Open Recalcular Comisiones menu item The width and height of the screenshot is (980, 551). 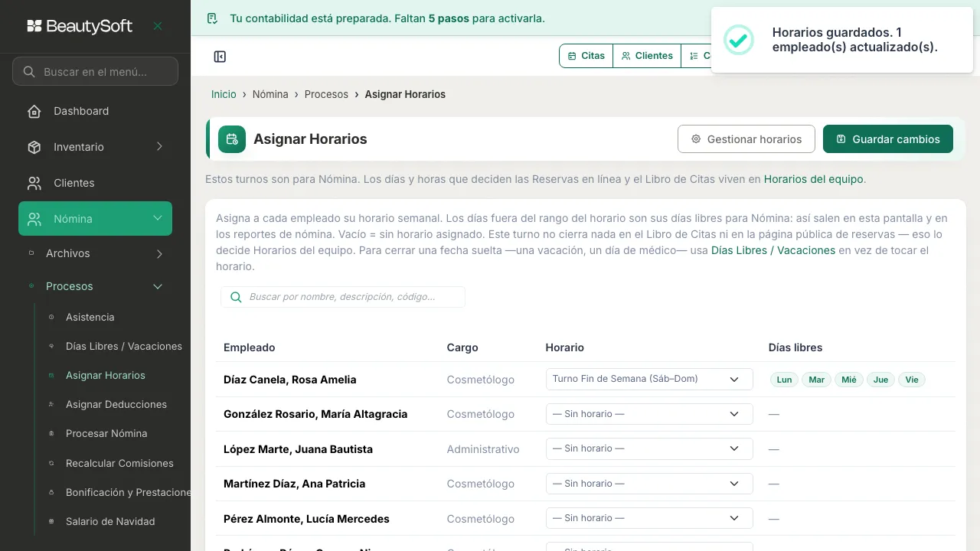(x=119, y=463)
